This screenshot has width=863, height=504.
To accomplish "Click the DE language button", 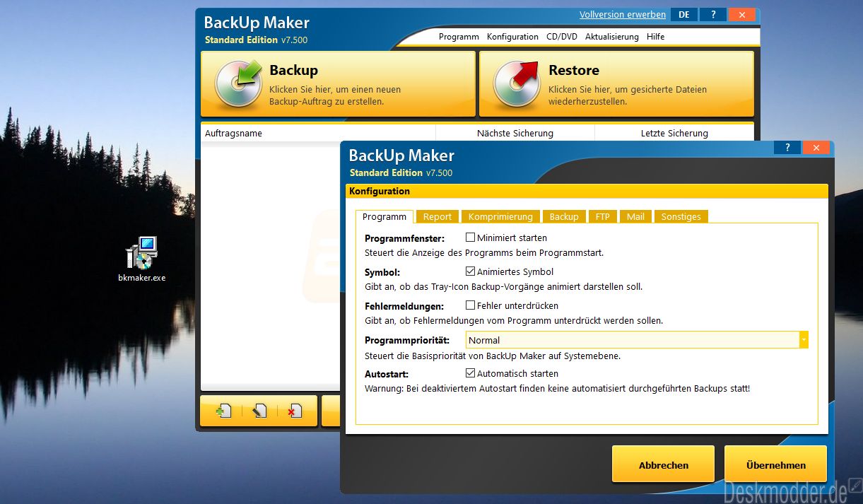I will pos(683,15).
